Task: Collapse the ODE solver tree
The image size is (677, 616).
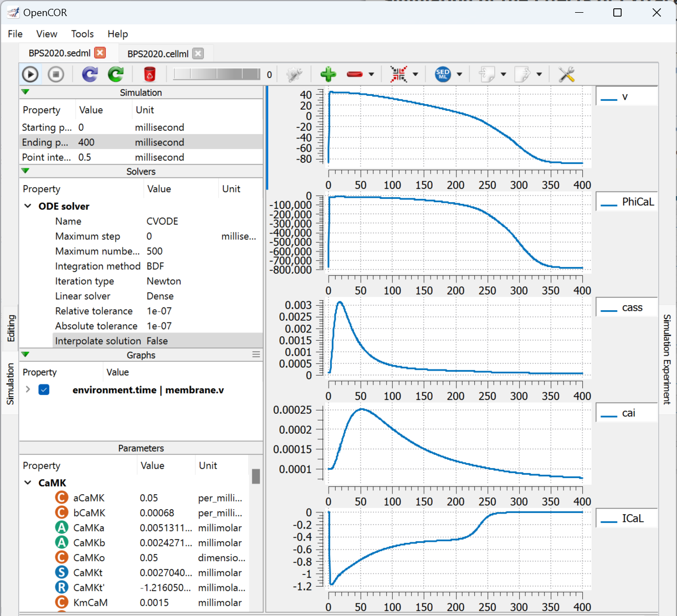Action: [27, 206]
